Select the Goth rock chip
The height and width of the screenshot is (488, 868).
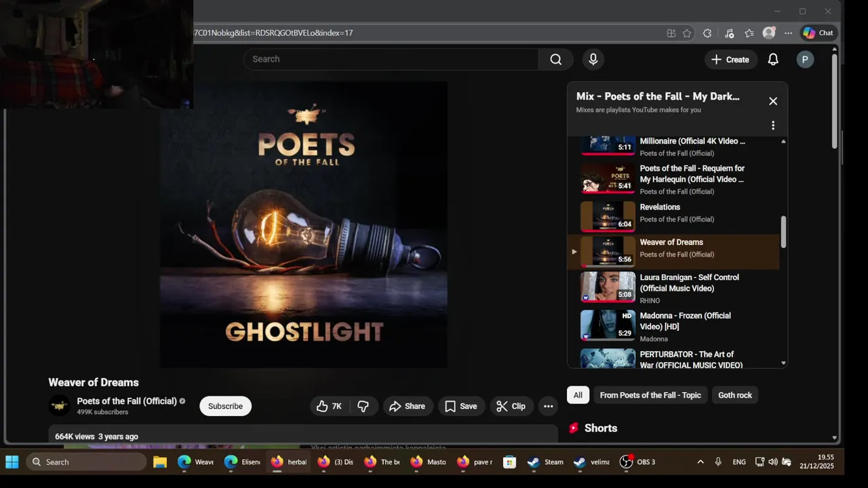click(735, 395)
